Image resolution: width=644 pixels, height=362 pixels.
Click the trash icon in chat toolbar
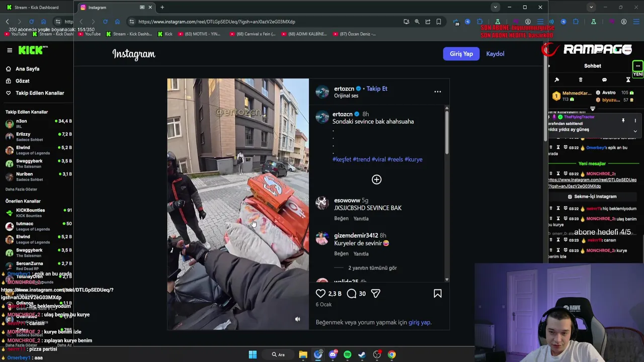tap(581, 80)
